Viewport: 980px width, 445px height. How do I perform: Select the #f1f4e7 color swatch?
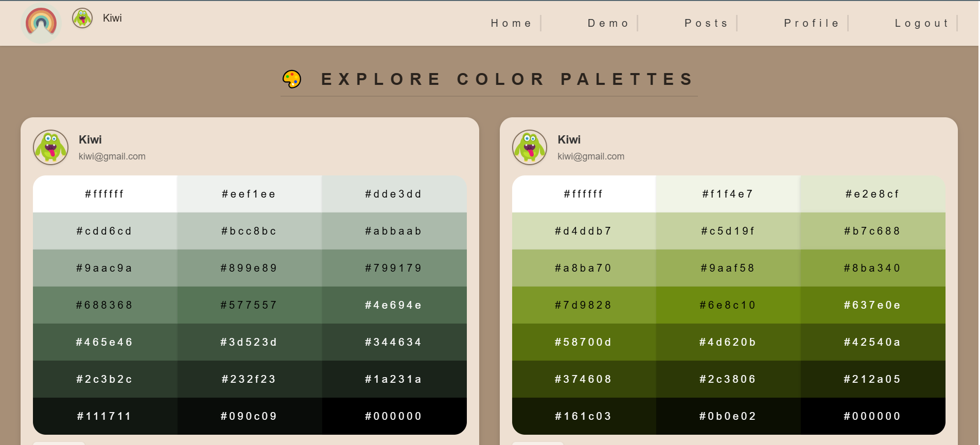pyautogui.click(x=728, y=194)
